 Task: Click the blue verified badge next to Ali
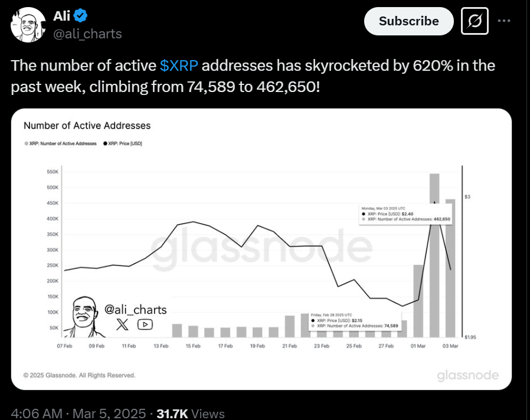[x=80, y=15]
